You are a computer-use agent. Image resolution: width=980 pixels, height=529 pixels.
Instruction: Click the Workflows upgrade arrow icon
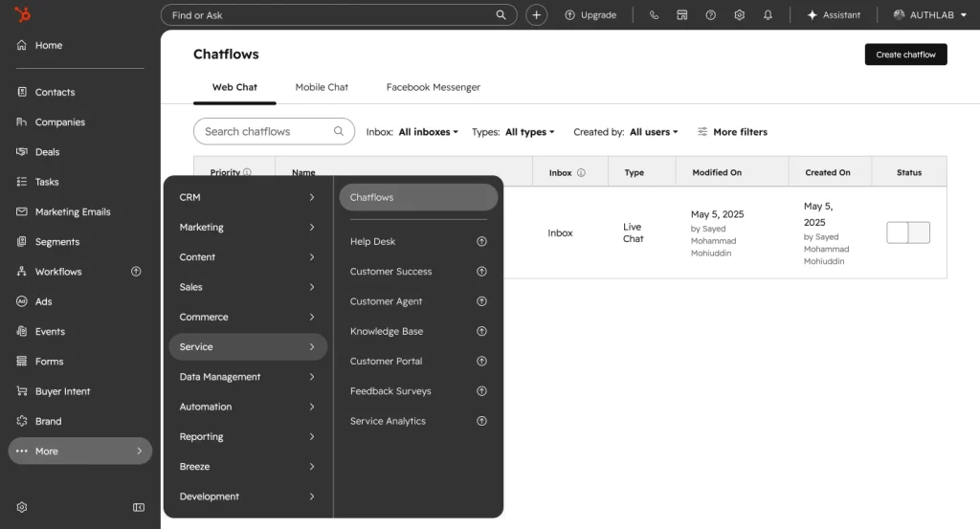tap(136, 272)
